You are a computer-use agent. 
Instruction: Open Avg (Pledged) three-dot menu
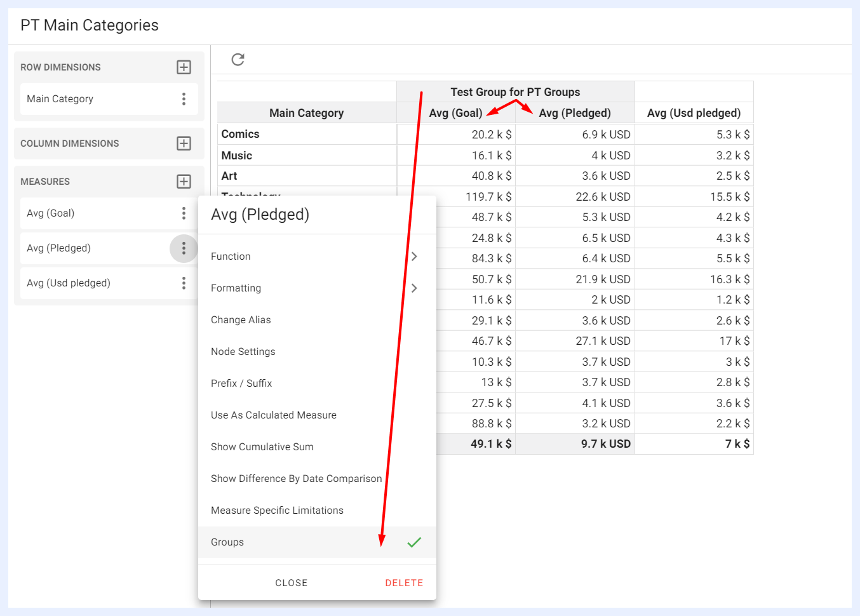(184, 248)
